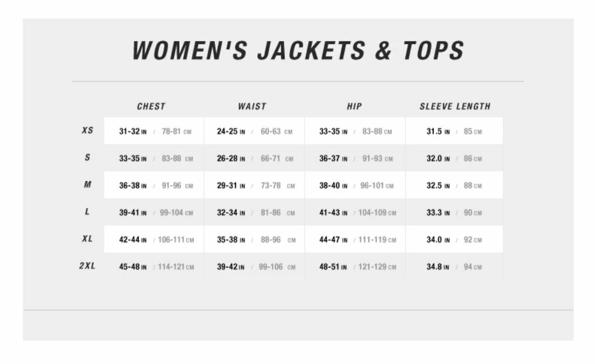This screenshot has height=364, width=595.
Task: Click the 2XL hip value 48-51 IN
Action: (x=333, y=267)
